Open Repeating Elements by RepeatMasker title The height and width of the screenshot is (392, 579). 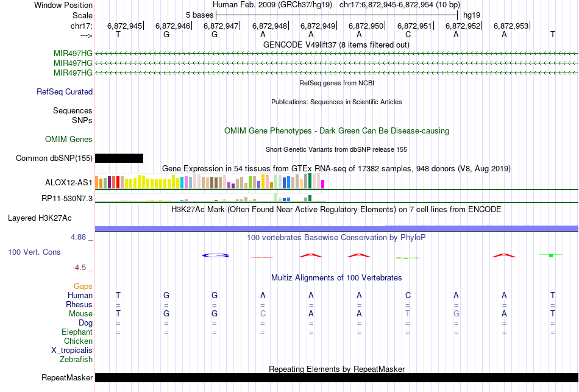point(336,369)
